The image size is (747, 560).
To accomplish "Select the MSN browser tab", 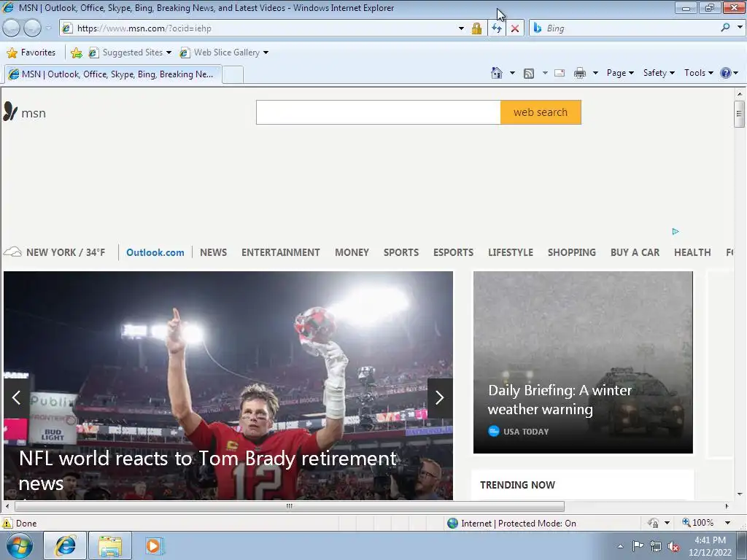I will (113, 74).
